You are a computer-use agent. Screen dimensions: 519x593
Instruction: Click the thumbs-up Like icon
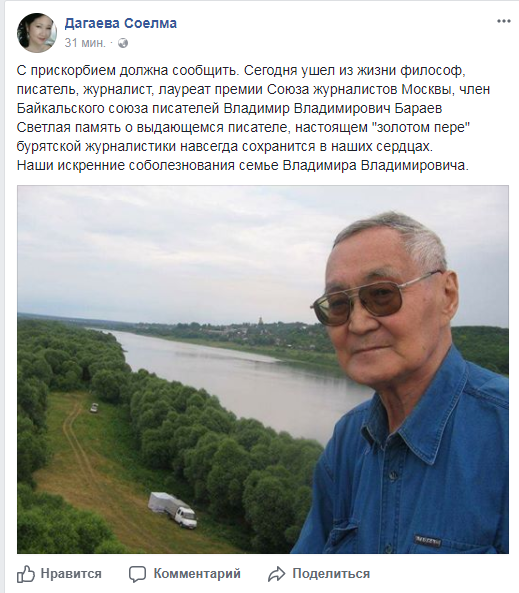(26, 574)
